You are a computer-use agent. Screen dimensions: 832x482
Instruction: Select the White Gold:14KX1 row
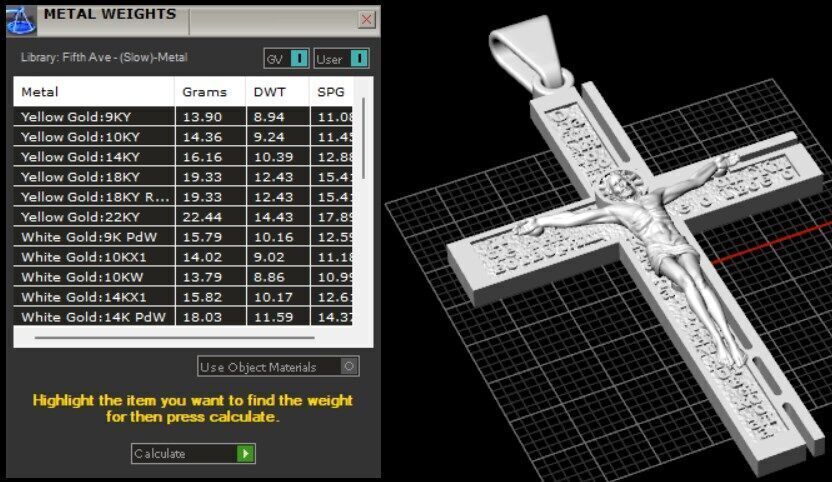coord(183,297)
